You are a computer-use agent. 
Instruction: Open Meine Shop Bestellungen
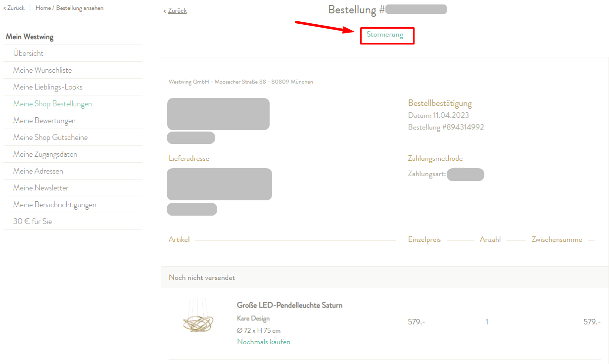coord(52,104)
